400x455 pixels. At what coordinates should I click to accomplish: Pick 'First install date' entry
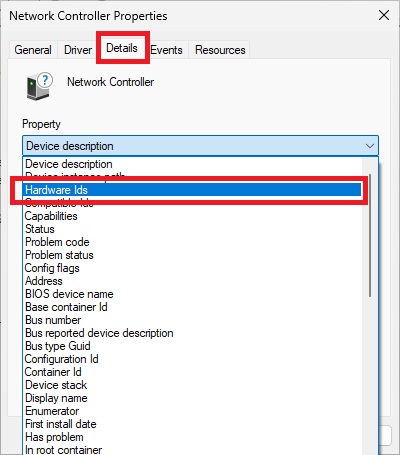[x=193, y=424]
